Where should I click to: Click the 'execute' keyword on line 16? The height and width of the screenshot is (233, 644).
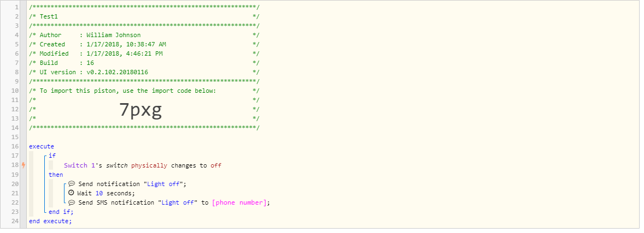(42, 146)
